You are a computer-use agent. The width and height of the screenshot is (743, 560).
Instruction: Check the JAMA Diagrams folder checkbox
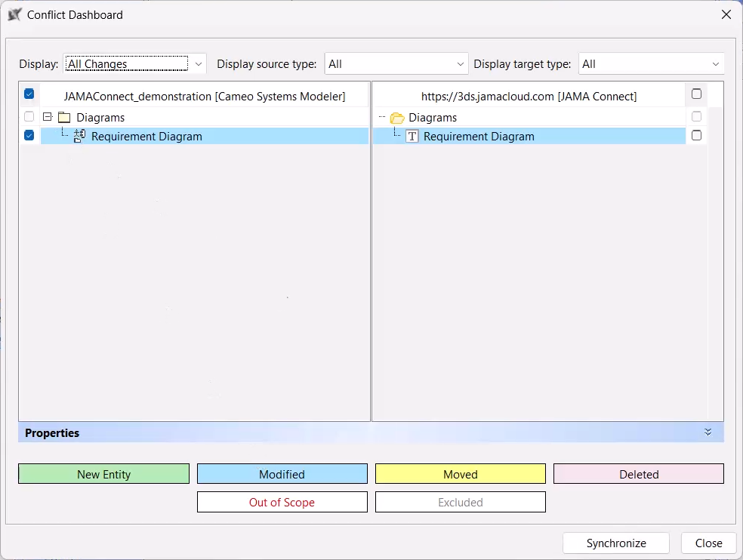coord(696,116)
